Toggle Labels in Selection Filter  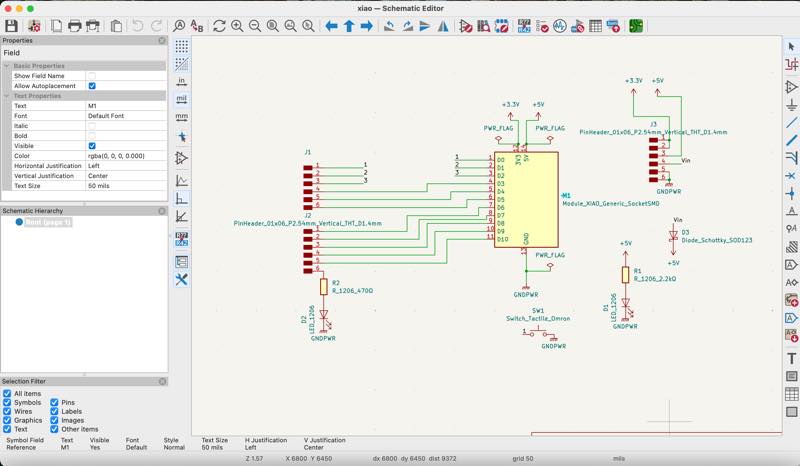pos(54,411)
